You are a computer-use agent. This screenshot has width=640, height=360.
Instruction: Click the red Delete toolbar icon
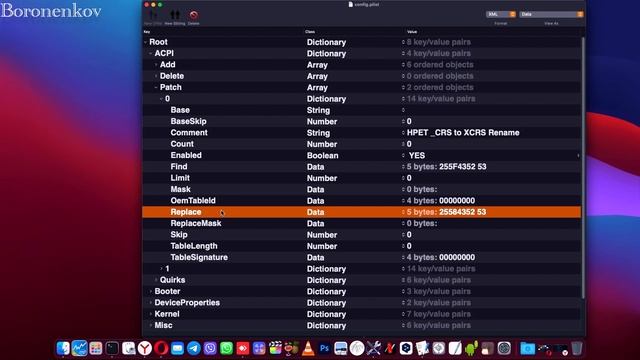click(x=193, y=15)
